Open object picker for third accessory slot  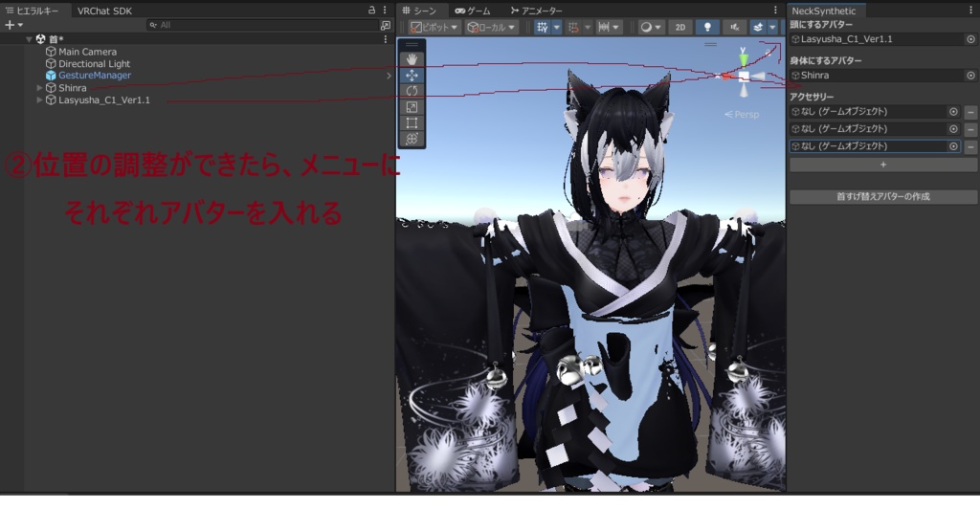[x=953, y=146]
